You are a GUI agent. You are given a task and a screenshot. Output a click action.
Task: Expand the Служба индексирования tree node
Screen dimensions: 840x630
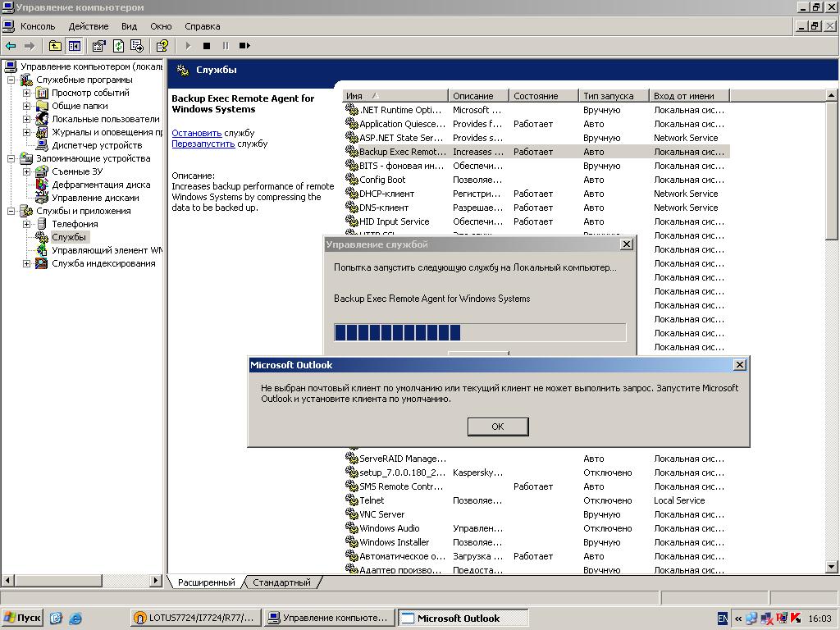(26, 263)
